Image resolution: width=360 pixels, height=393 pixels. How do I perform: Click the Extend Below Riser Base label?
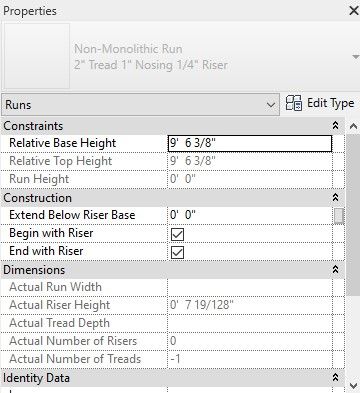click(72, 215)
